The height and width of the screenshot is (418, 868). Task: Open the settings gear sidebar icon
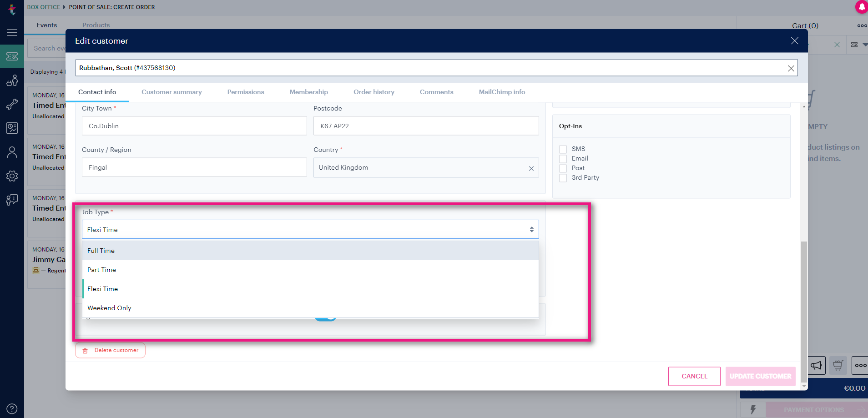point(12,176)
